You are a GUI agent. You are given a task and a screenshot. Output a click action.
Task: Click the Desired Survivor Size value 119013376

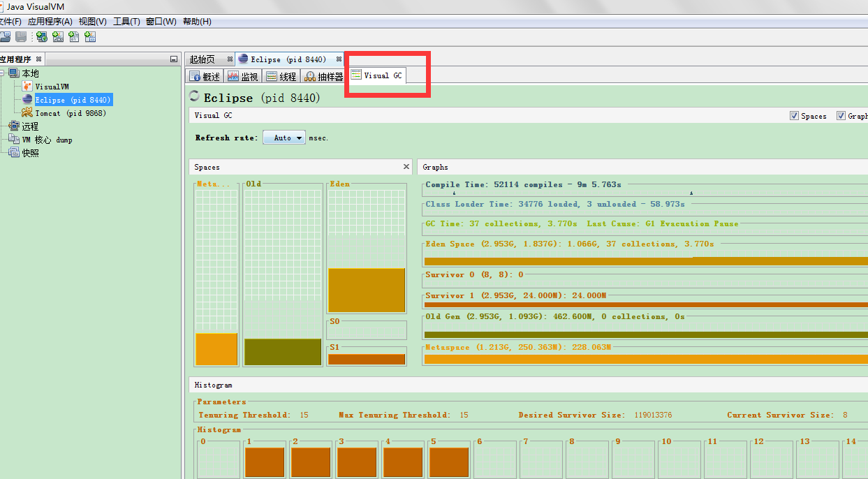[x=653, y=415]
